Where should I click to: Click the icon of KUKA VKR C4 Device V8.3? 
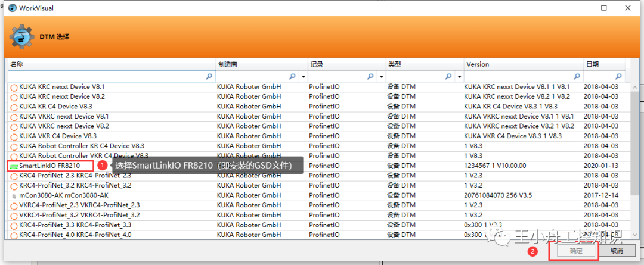coord(14,136)
